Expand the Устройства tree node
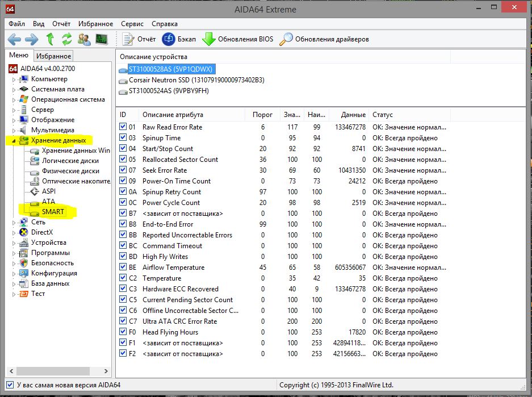This screenshot has width=532, height=397. (x=14, y=243)
